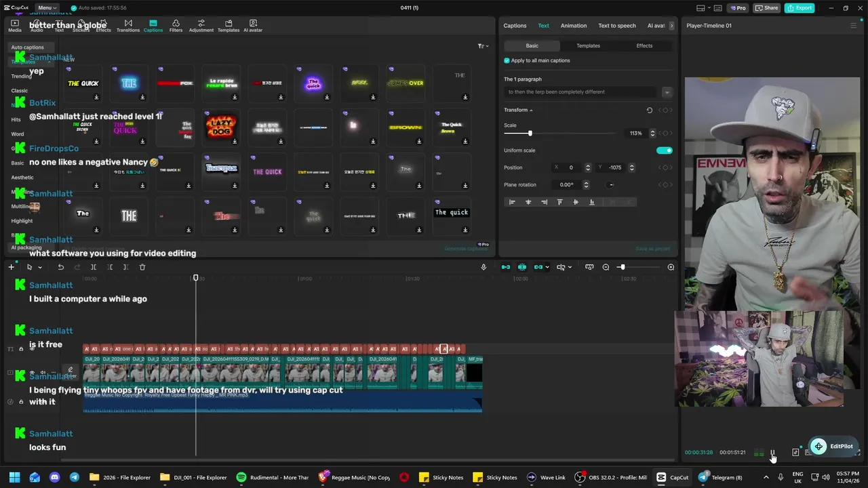The image size is (868, 488).
Task: Align text to top edge icon
Action: (x=559, y=202)
